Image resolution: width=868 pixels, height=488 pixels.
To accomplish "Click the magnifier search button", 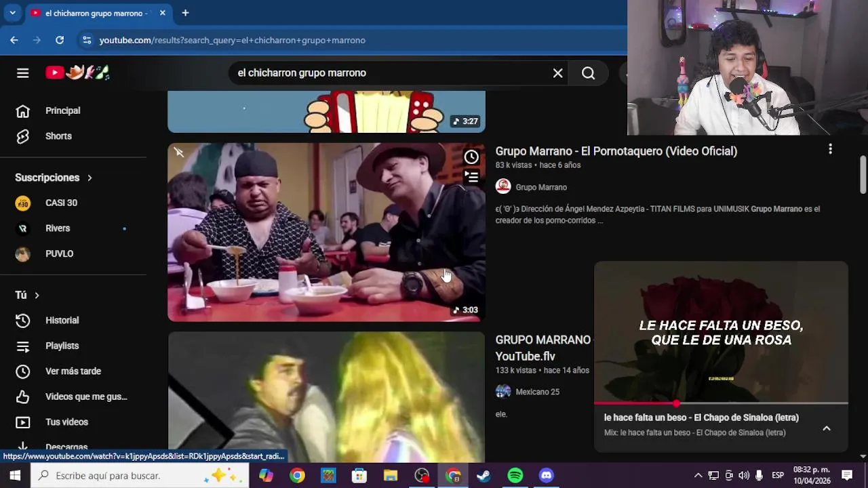I will [588, 73].
